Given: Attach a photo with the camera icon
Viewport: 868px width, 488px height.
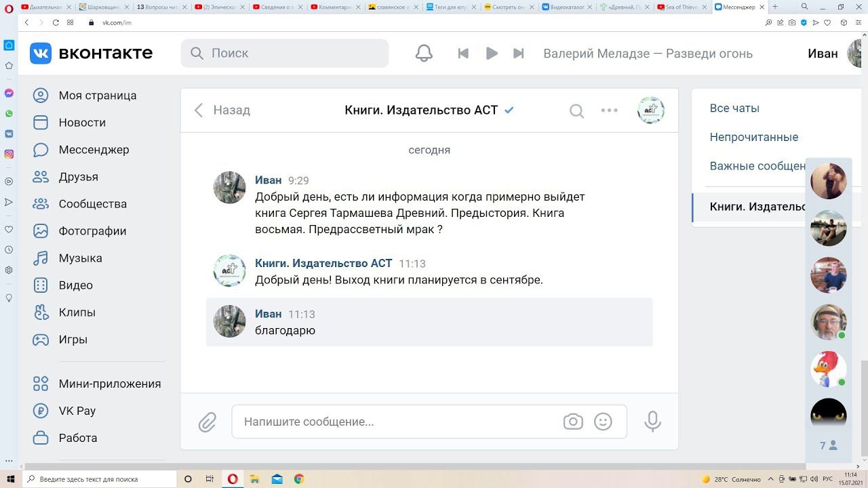Looking at the screenshot, I should coord(573,422).
